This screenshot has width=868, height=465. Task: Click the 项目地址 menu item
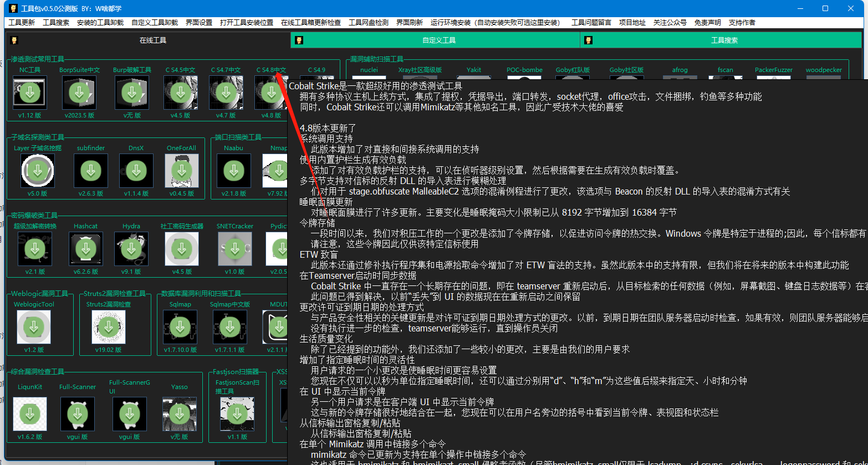click(632, 23)
